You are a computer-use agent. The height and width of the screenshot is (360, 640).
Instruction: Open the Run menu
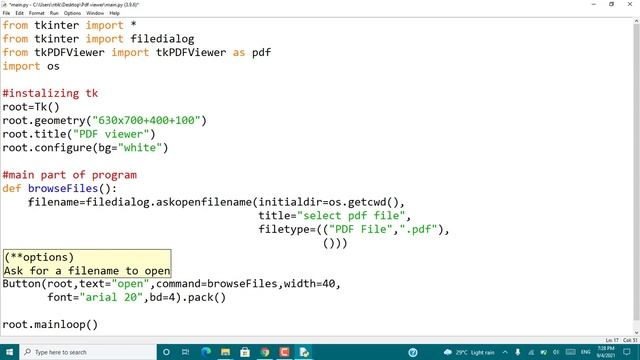point(54,13)
